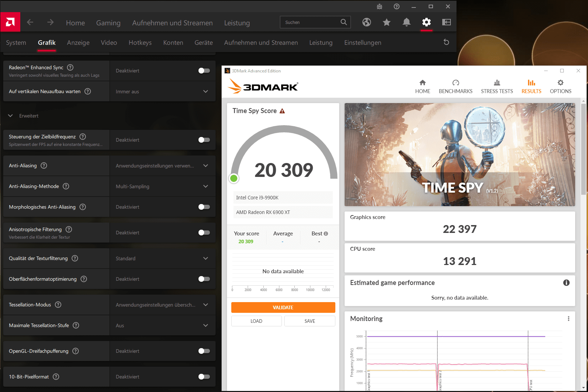Switch to the Anzeige tab
Image resolution: width=588 pixels, height=392 pixels.
click(78, 42)
